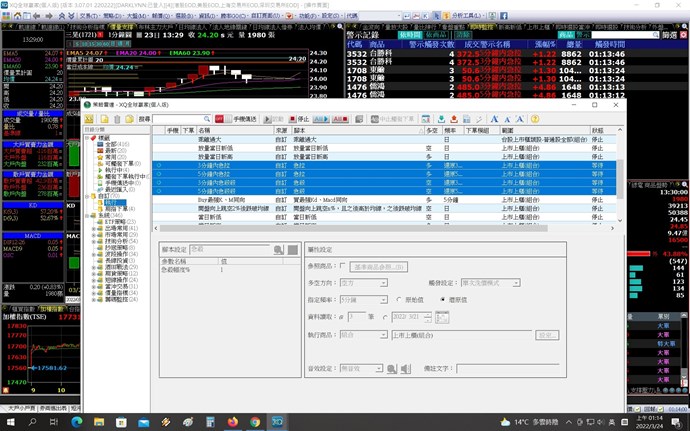Open Firefox from the Windows taskbar

pos(232,422)
